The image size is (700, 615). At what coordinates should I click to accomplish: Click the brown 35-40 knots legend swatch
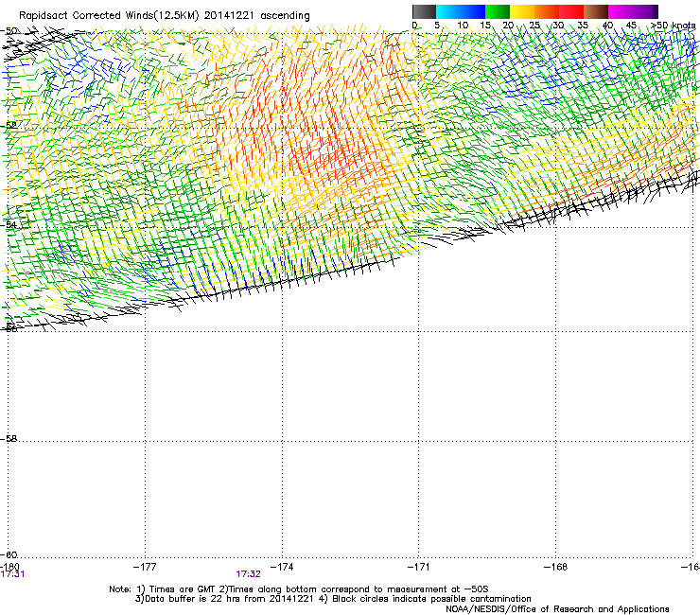(x=596, y=11)
